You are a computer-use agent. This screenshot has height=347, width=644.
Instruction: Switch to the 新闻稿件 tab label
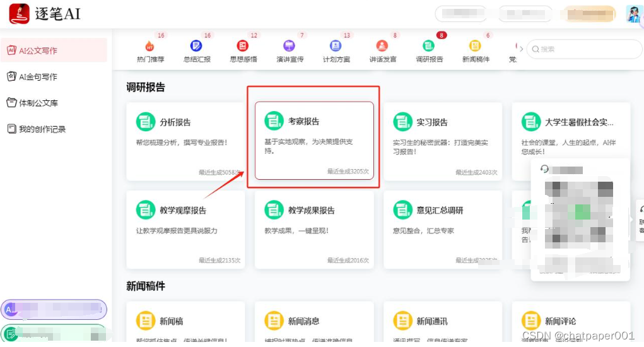pos(476,59)
